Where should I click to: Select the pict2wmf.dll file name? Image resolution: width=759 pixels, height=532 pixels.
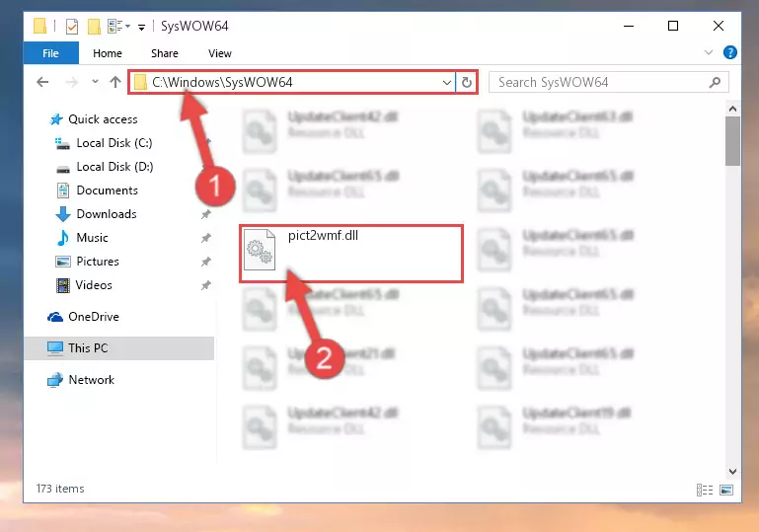(323, 236)
